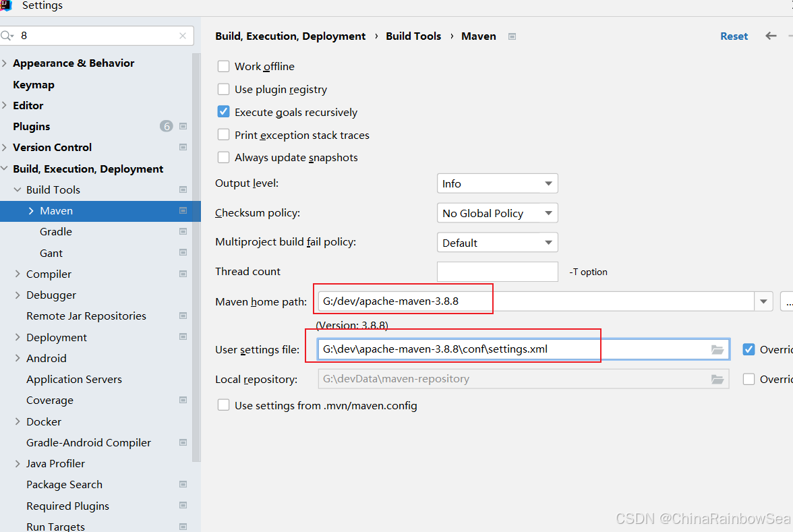Click the Thread count input field
Viewport: 793px width, 532px height.
(x=497, y=272)
